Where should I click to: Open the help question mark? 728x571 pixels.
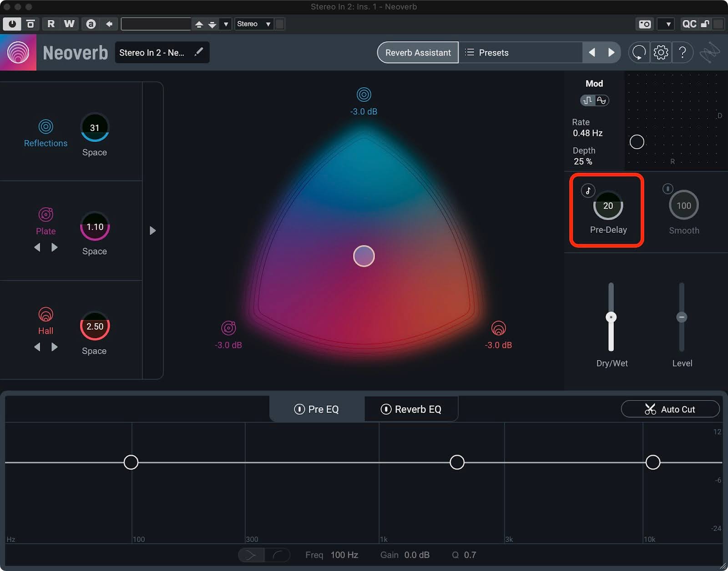pyautogui.click(x=682, y=53)
